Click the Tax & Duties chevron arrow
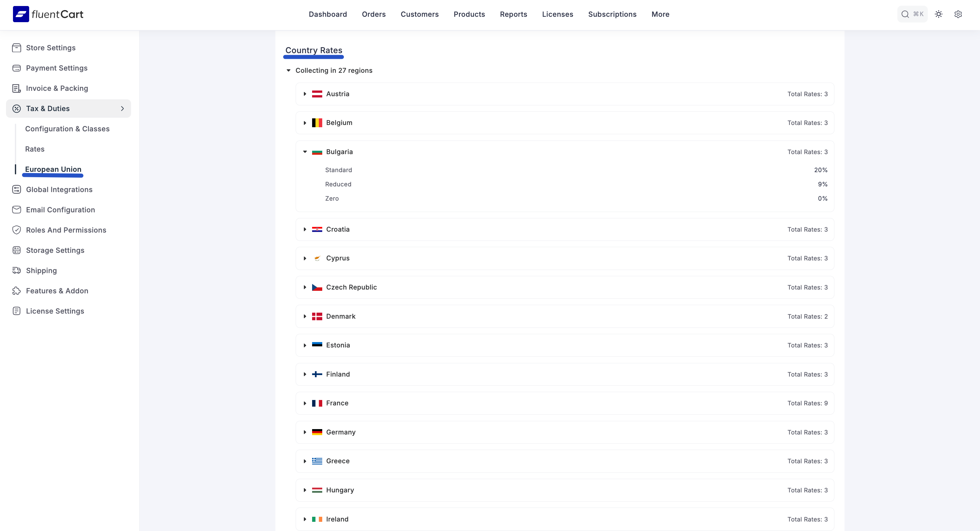 click(x=122, y=109)
